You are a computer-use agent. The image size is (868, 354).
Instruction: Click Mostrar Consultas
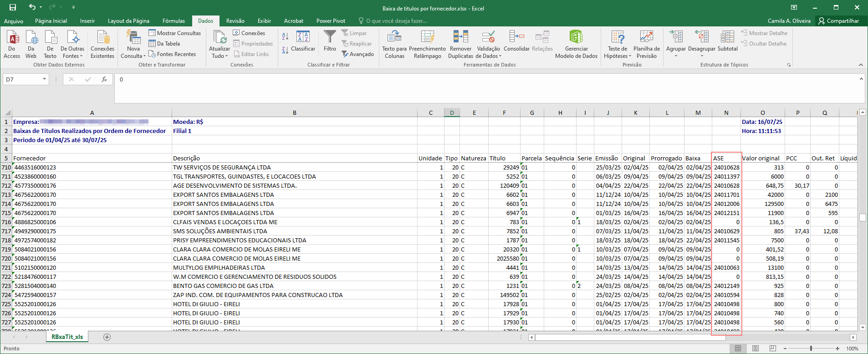174,33
